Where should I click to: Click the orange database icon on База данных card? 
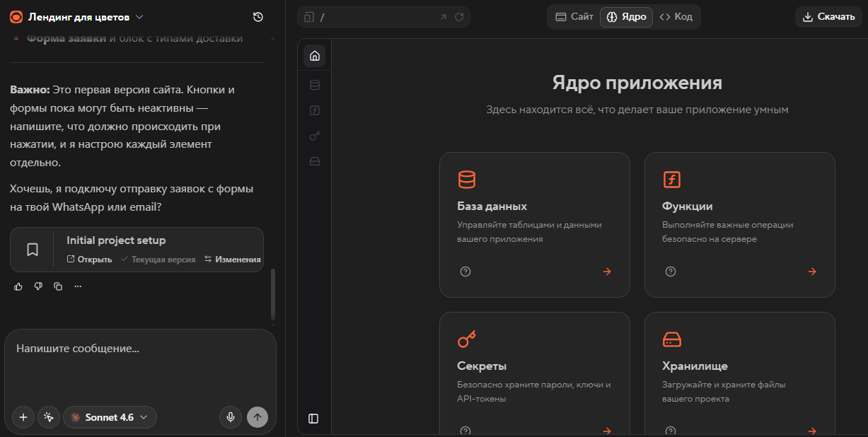467,180
